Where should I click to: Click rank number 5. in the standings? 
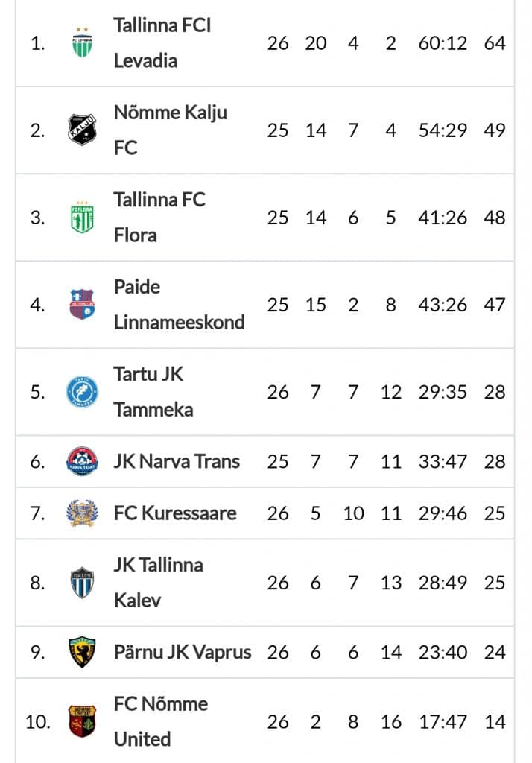click(x=37, y=392)
